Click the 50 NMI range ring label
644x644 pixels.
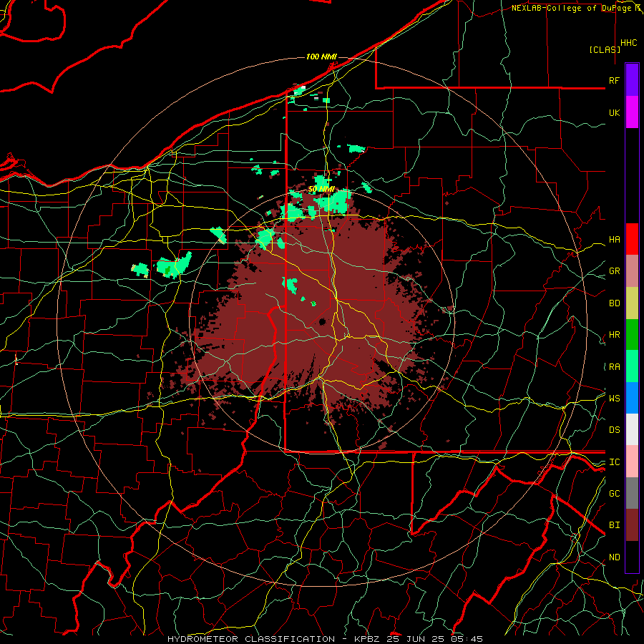pos(321,189)
